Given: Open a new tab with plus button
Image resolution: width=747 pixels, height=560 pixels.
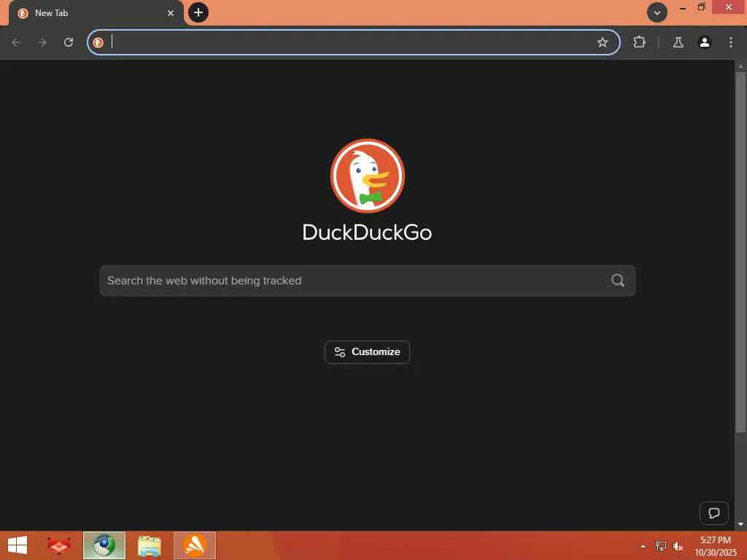Looking at the screenshot, I should 198,12.
